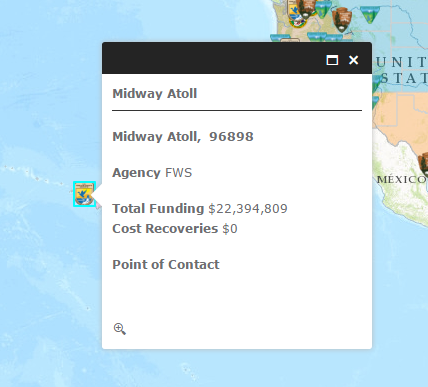Click the UNITED STATES map label
428x387 pixels.
click(402, 70)
